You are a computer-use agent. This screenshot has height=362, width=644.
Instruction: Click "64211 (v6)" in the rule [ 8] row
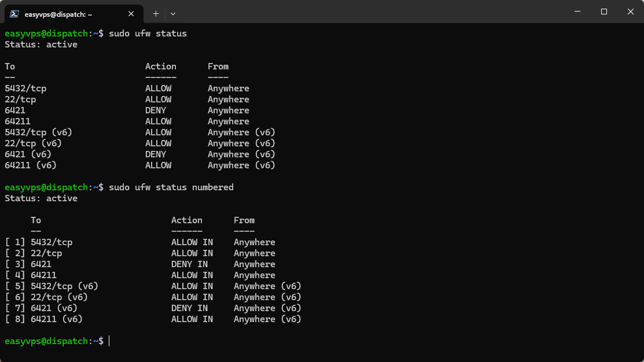tap(57, 319)
